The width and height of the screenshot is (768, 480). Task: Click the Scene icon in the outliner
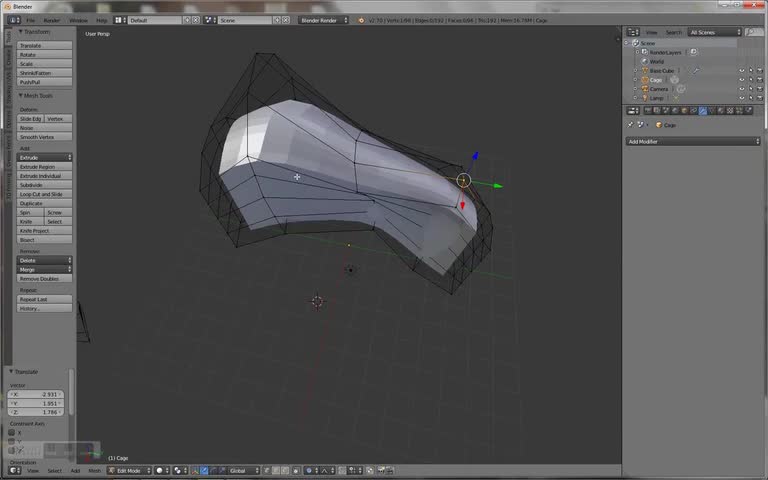636,43
